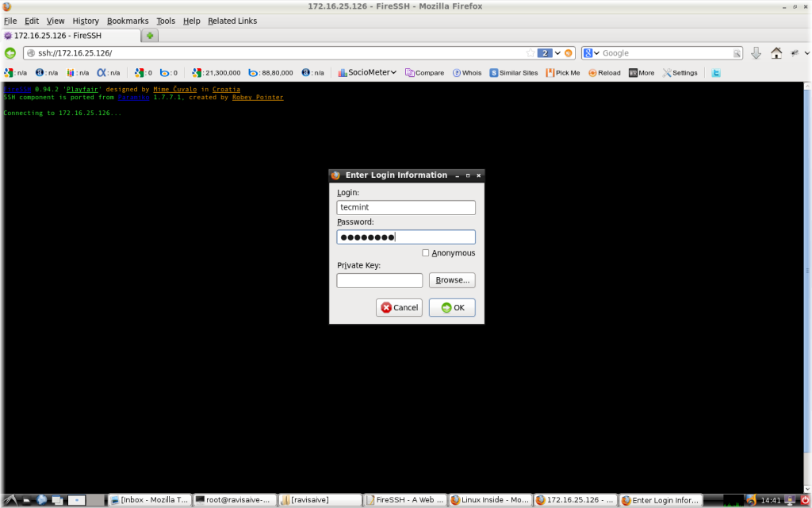
Task: Click the OK button in login dialog
Action: (x=452, y=307)
